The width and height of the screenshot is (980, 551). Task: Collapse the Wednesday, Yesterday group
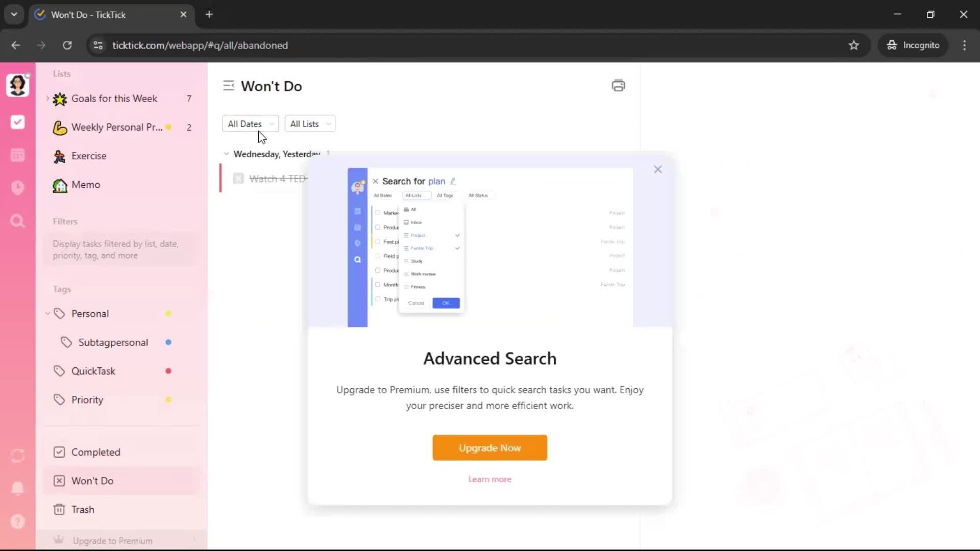(227, 154)
